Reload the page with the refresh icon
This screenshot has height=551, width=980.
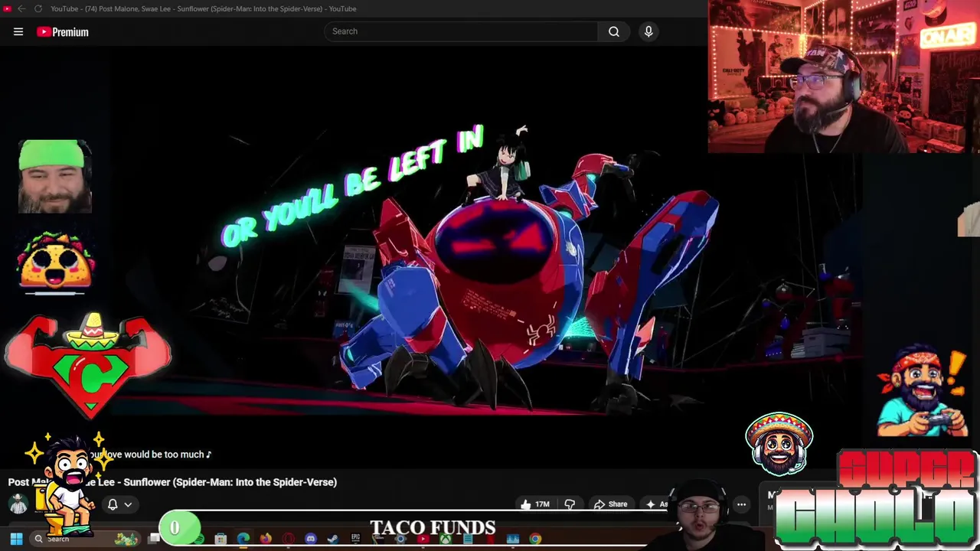tap(38, 8)
